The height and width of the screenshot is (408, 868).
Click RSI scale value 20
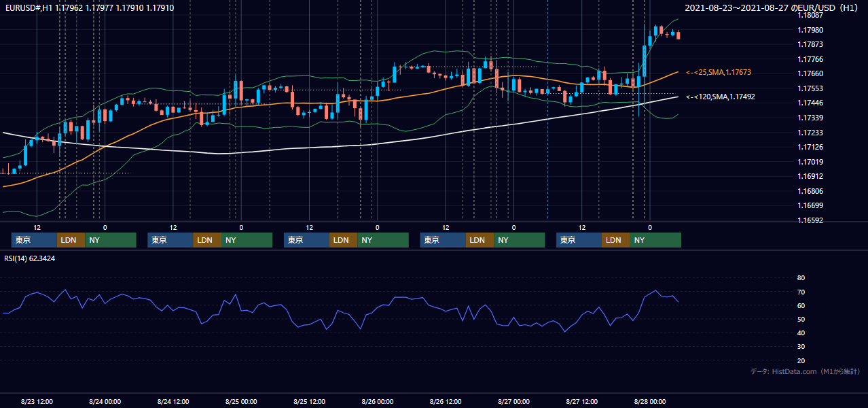point(801,360)
